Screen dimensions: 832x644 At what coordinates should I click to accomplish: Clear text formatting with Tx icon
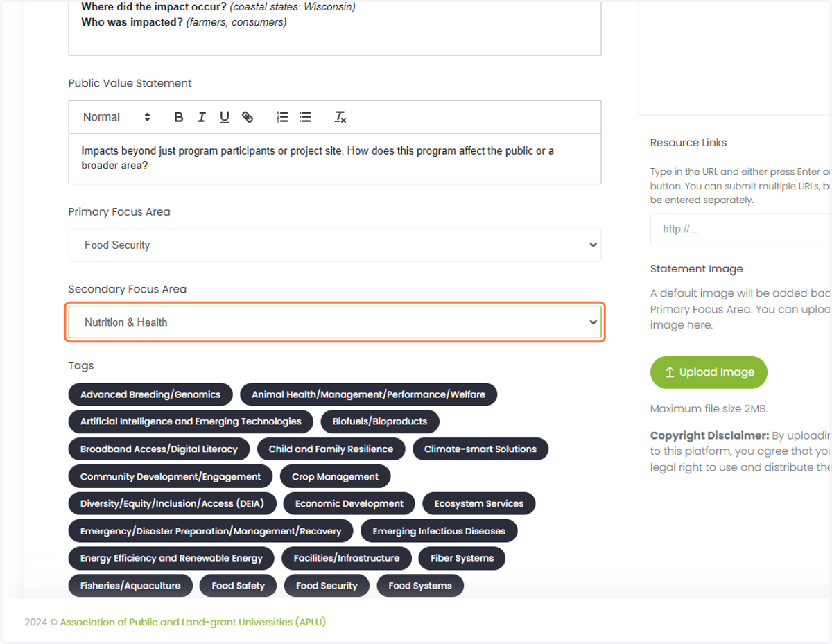pos(340,117)
